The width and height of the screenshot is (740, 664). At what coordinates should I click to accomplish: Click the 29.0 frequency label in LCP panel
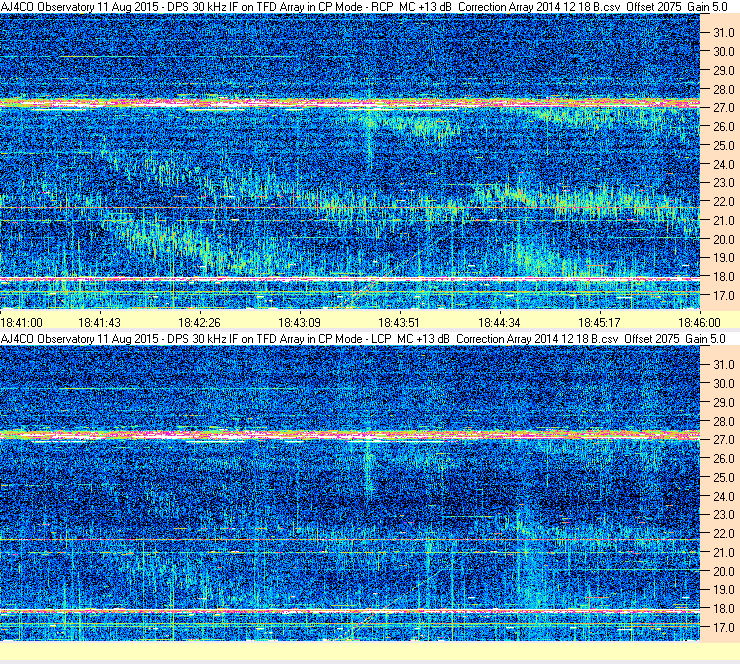(723, 403)
